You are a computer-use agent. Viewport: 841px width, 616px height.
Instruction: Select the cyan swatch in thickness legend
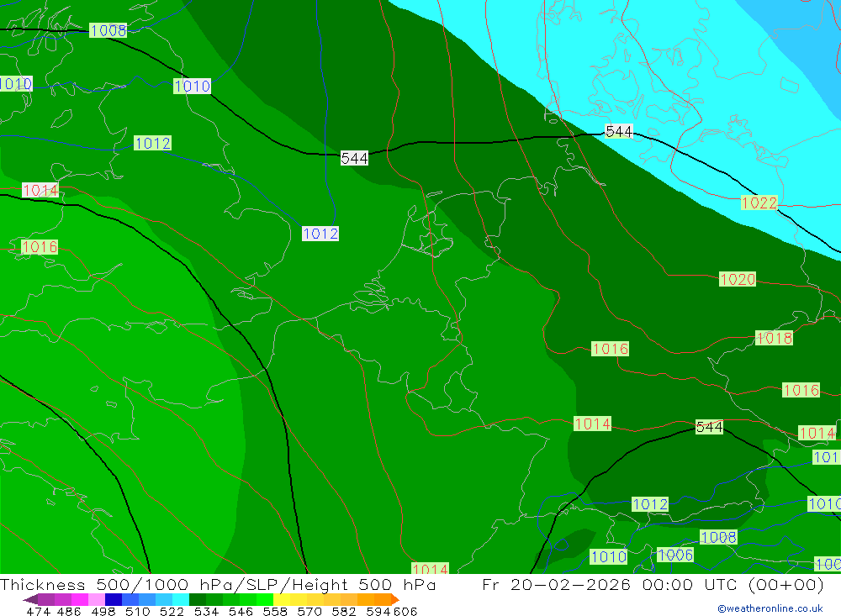(x=181, y=599)
